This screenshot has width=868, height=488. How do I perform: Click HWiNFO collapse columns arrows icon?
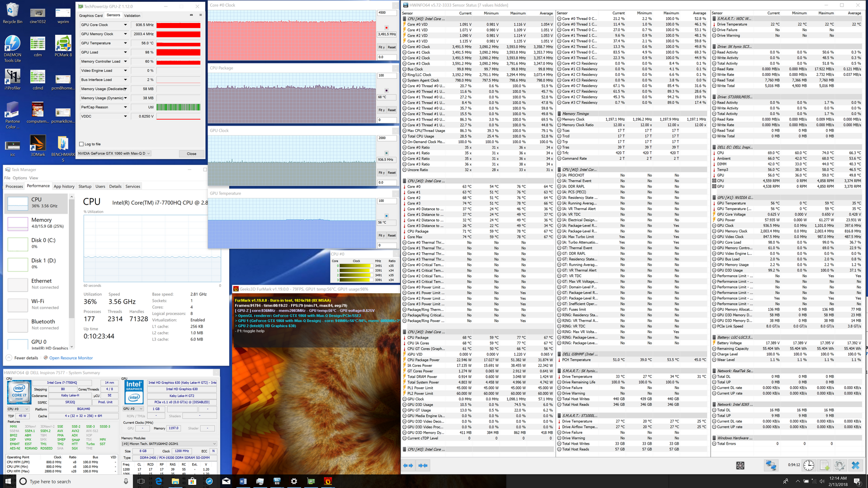pos(423,465)
